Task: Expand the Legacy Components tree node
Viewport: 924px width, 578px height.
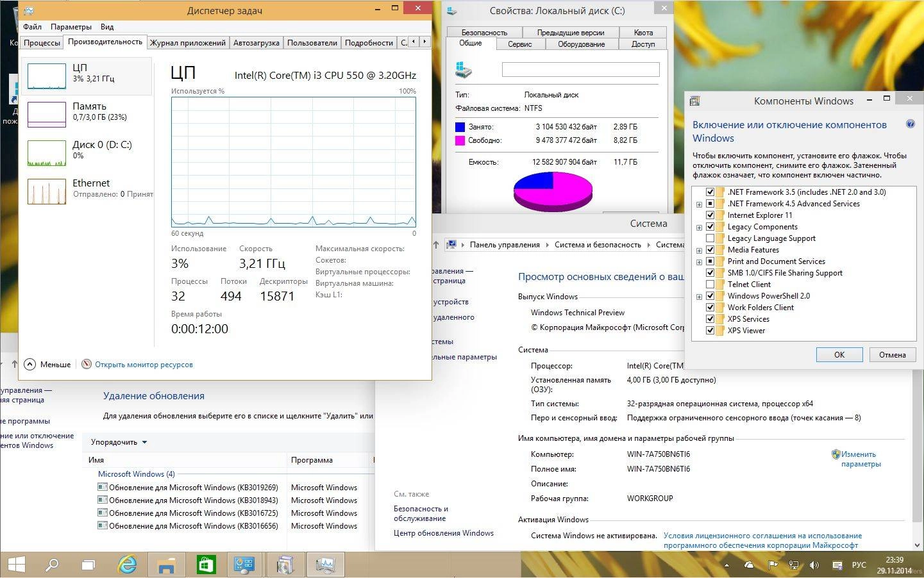Action: [x=699, y=227]
